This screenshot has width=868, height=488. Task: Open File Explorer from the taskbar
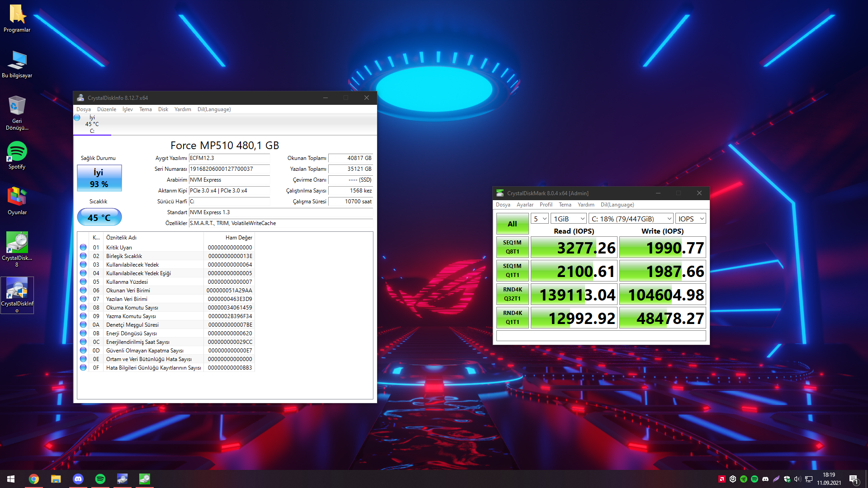(56, 479)
